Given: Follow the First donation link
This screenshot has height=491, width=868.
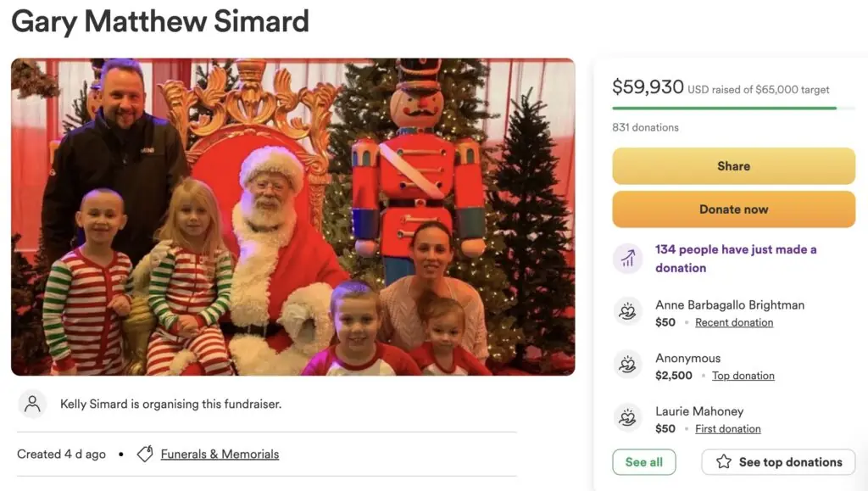Looking at the screenshot, I should click(728, 429).
